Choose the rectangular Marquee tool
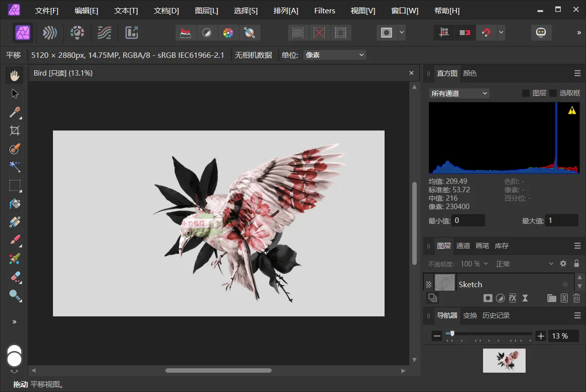Viewport: 586px width, 392px height. coord(14,185)
